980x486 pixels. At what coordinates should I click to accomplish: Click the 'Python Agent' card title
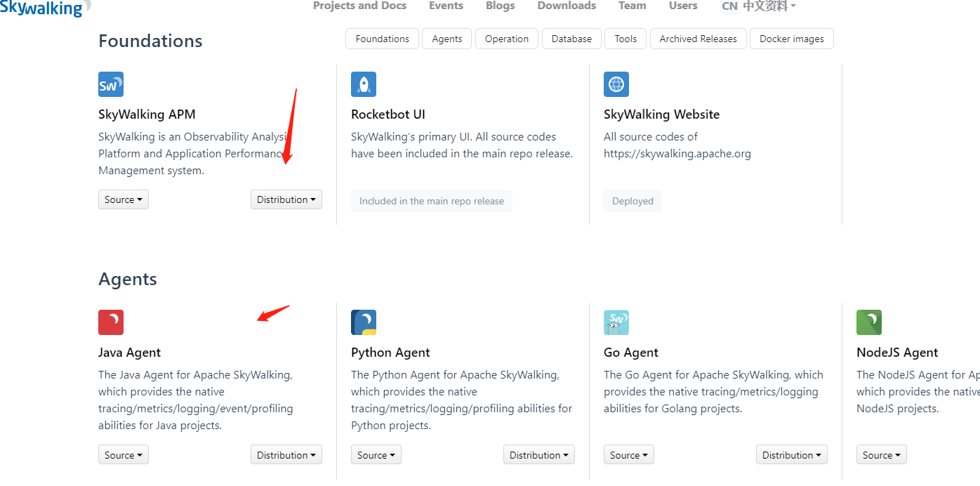[x=390, y=353]
